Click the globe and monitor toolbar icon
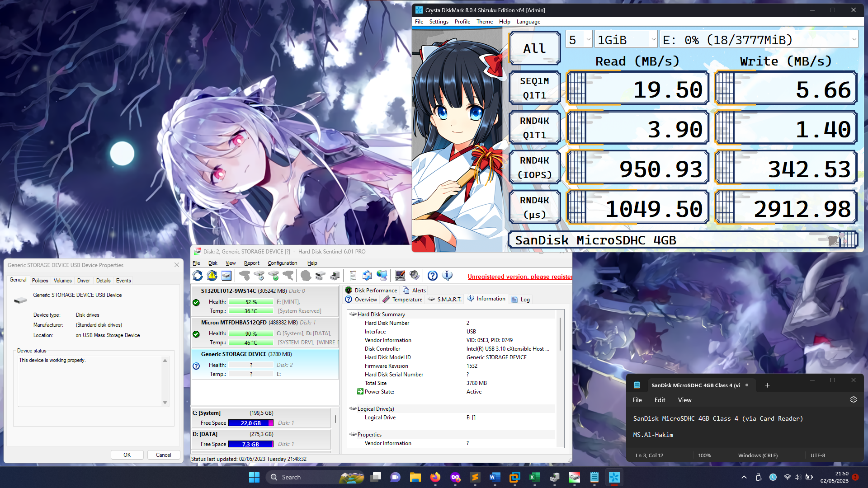 pos(382,276)
